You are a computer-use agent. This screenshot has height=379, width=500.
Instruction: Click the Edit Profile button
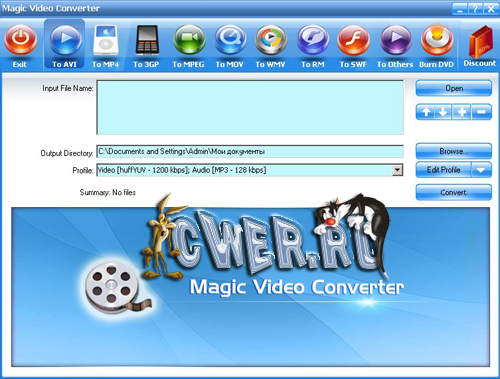click(443, 170)
